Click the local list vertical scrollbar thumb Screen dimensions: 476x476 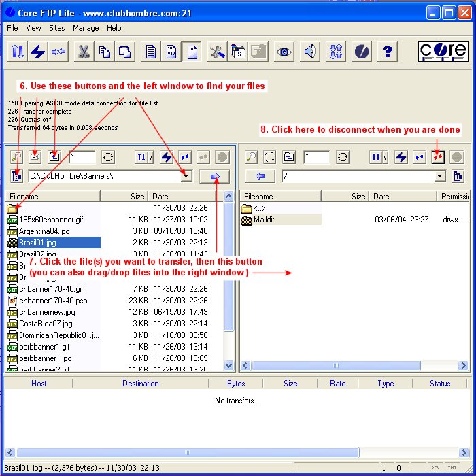[x=229, y=267]
